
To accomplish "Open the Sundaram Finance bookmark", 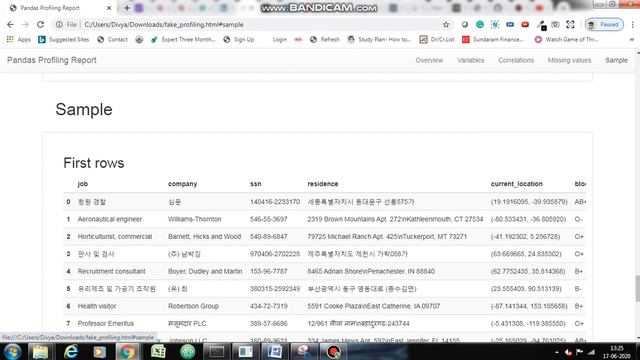I will click(493, 40).
